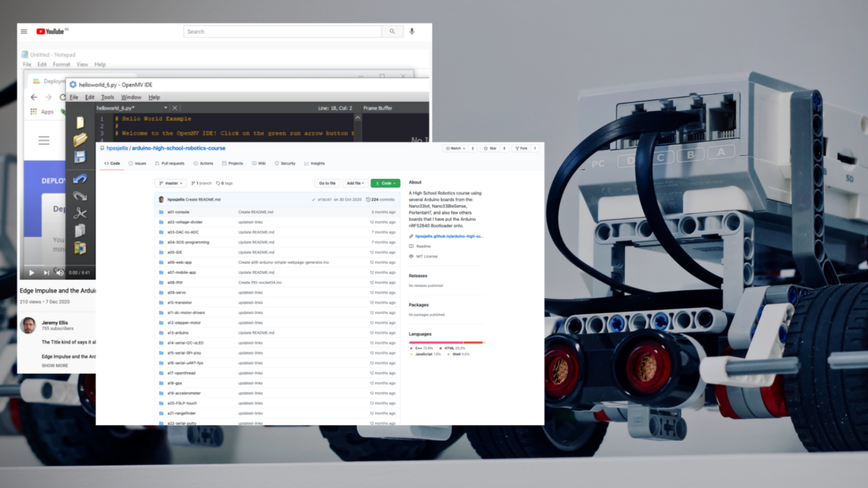The width and height of the screenshot is (868, 488).
Task: Open the a01-console folder
Action: click(178, 212)
